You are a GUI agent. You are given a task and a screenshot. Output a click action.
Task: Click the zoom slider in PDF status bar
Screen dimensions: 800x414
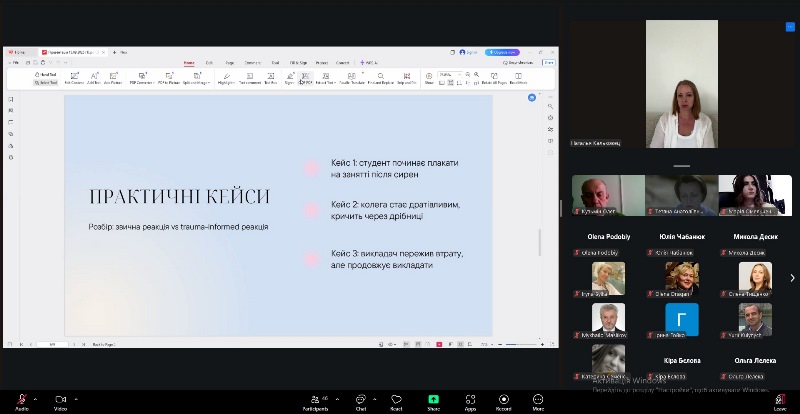[520, 344]
